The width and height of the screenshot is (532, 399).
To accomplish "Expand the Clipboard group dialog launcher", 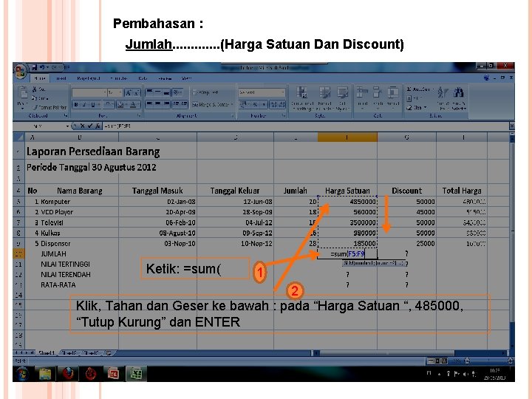I will point(66,116).
